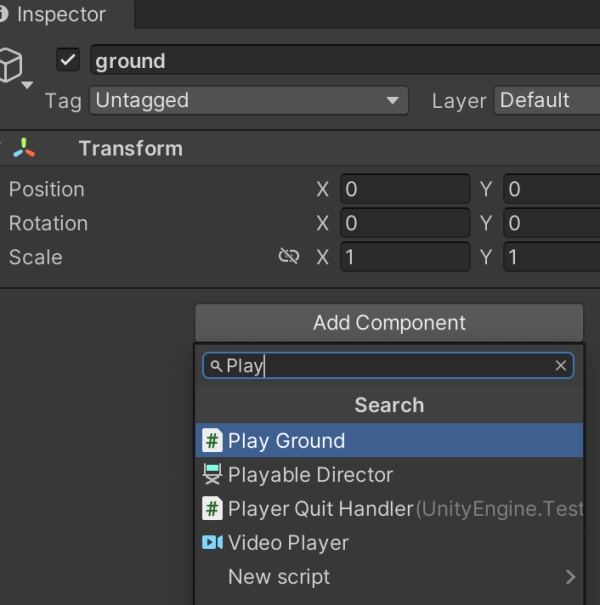Click the Rotation label

click(x=49, y=223)
